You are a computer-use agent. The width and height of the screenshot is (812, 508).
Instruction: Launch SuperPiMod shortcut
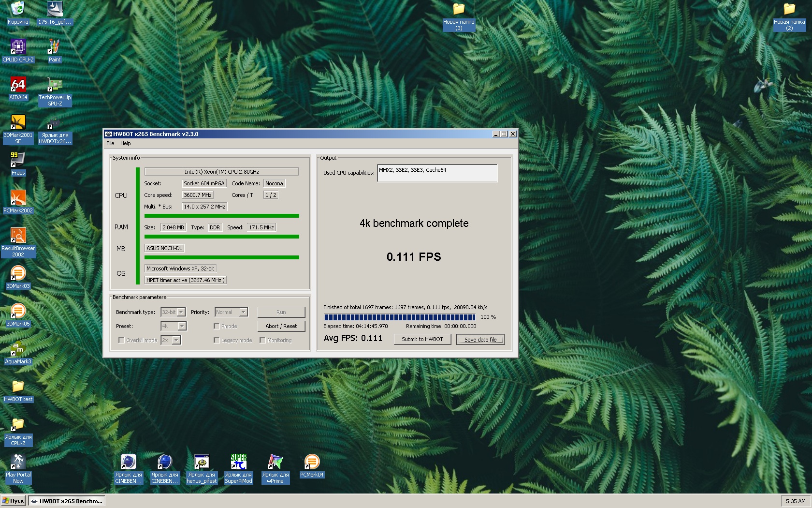(x=238, y=469)
